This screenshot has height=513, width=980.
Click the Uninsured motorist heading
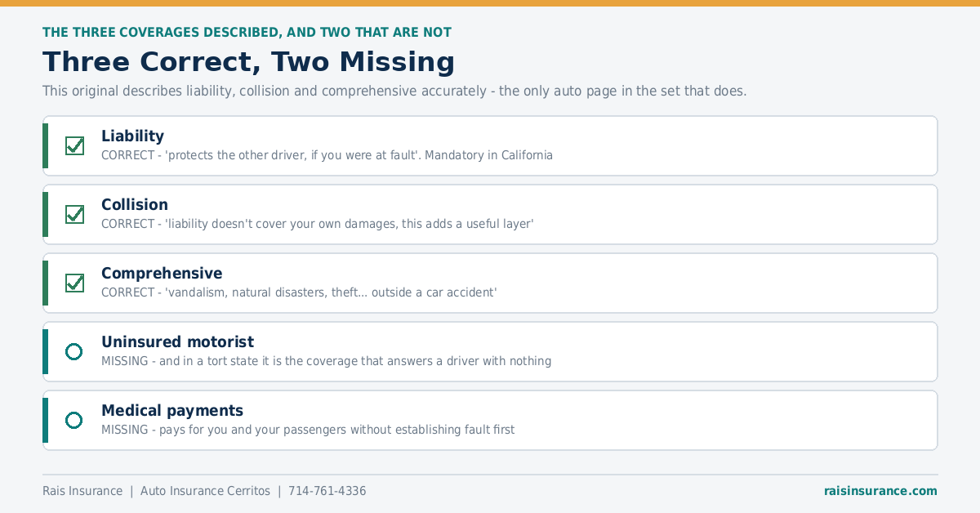pos(177,341)
